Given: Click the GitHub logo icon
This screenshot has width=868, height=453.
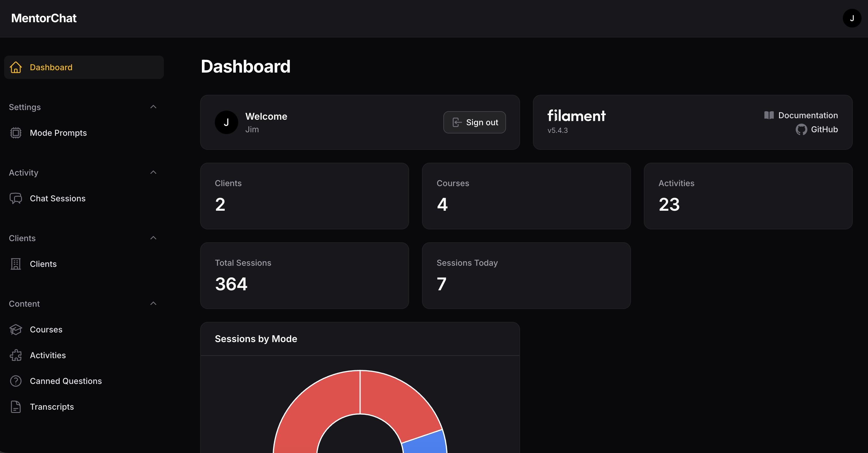Looking at the screenshot, I should point(802,129).
